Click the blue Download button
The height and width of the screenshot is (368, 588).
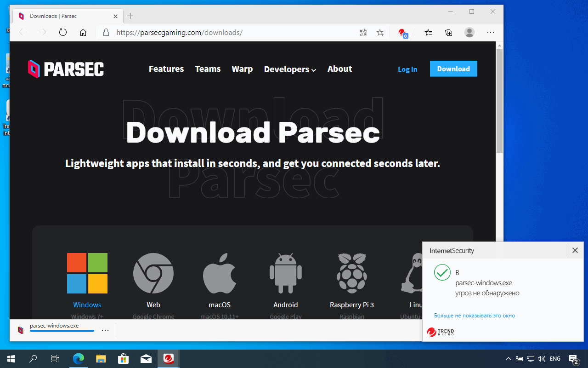453,69
